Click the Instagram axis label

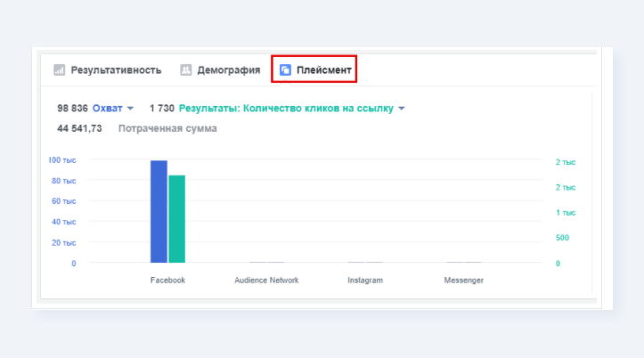pyautogui.click(x=365, y=280)
